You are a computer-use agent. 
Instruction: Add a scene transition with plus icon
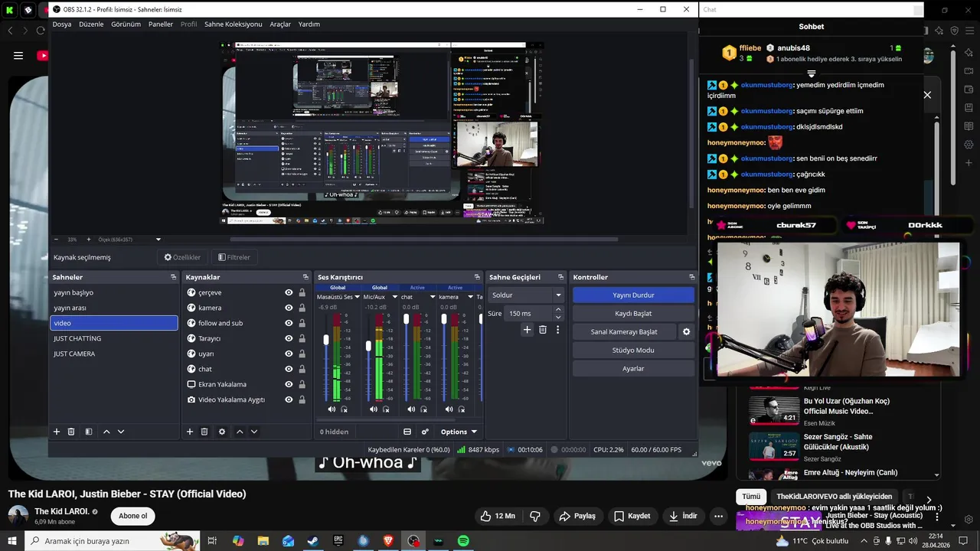(527, 330)
